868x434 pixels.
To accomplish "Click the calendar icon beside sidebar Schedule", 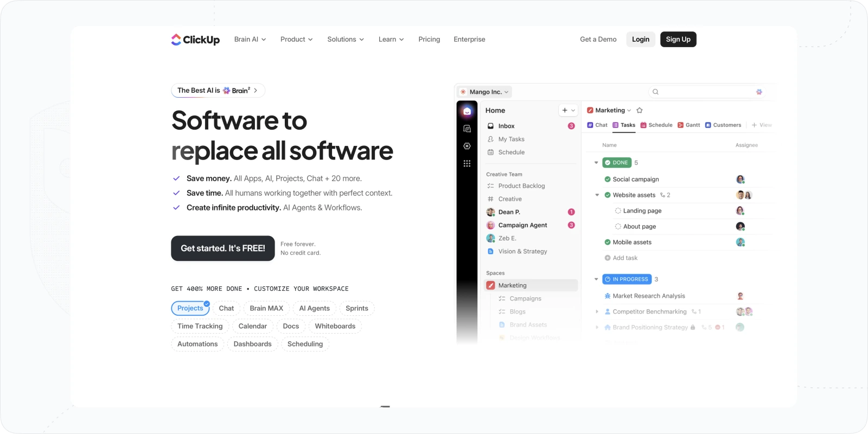I will (x=490, y=152).
